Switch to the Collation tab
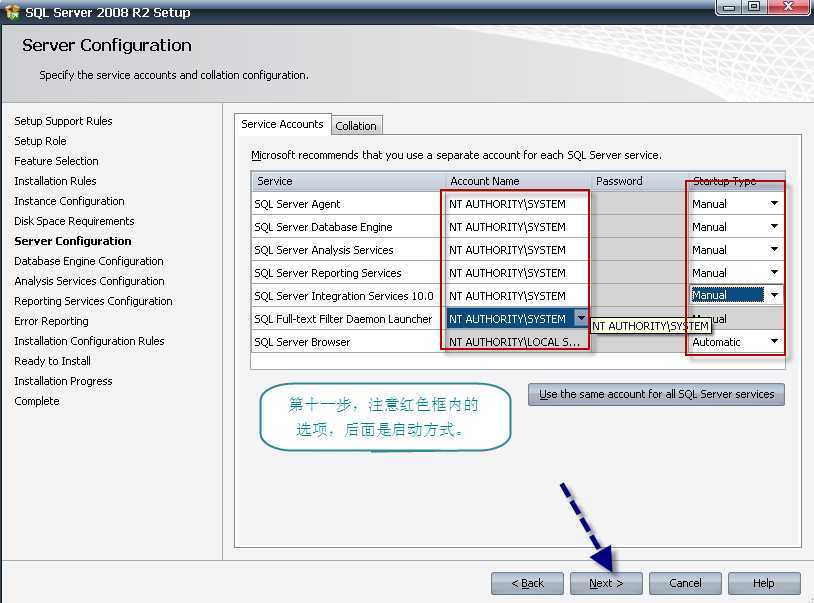 click(356, 126)
